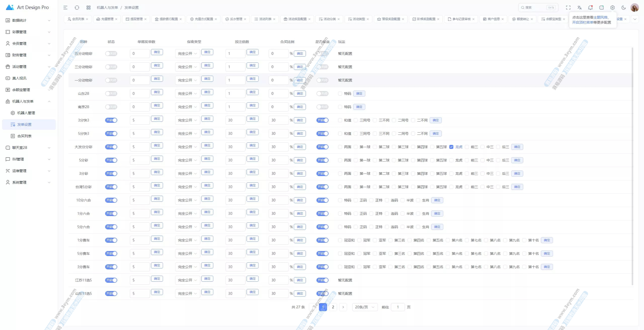Open the settings hexagon icon in header

tap(612, 8)
